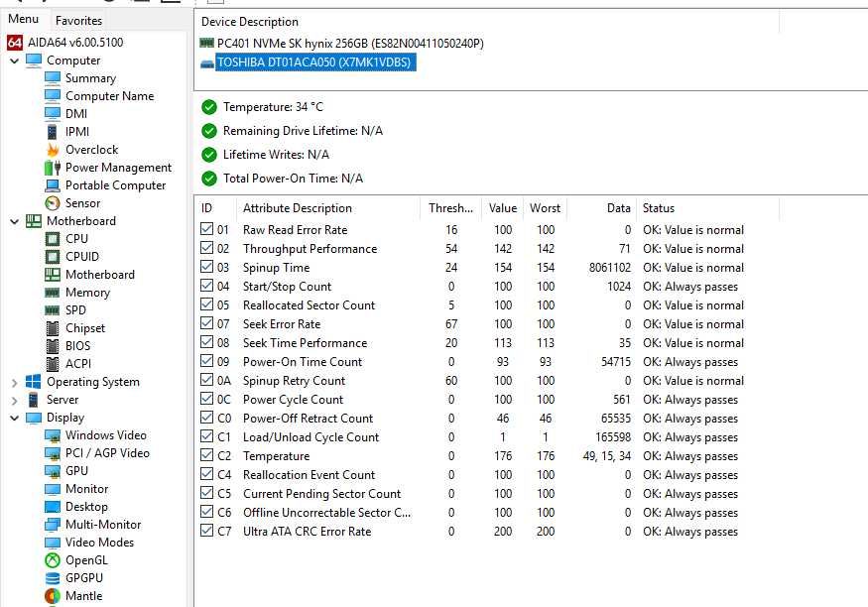Screen dimensions: 868x607
Task: Open the Overclock flame icon
Action: pyautogui.click(x=52, y=150)
